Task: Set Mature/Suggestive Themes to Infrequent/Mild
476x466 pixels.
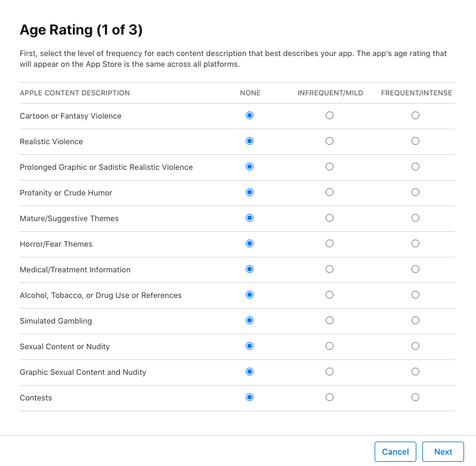Action: [x=329, y=218]
